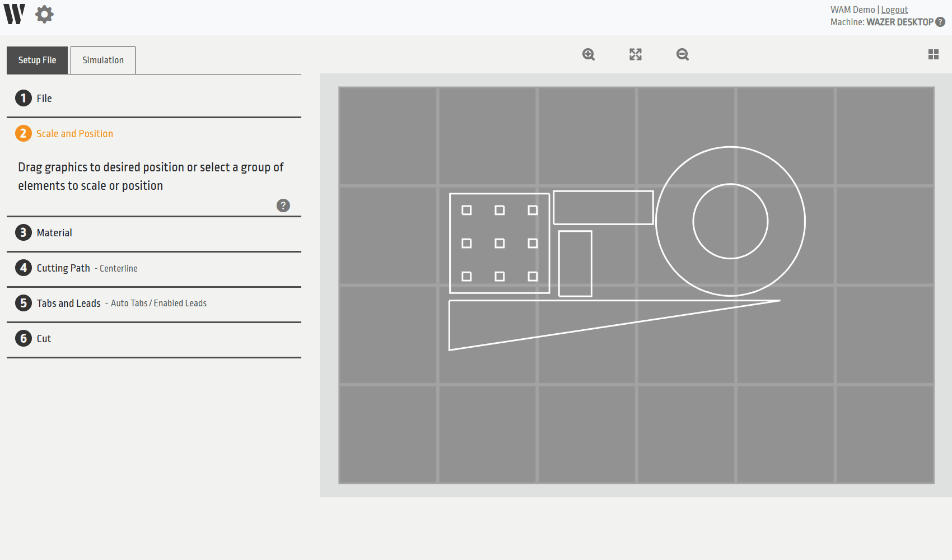Image resolution: width=952 pixels, height=560 pixels.
Task: Open the Cutting Path section
Action: point(63,268)
